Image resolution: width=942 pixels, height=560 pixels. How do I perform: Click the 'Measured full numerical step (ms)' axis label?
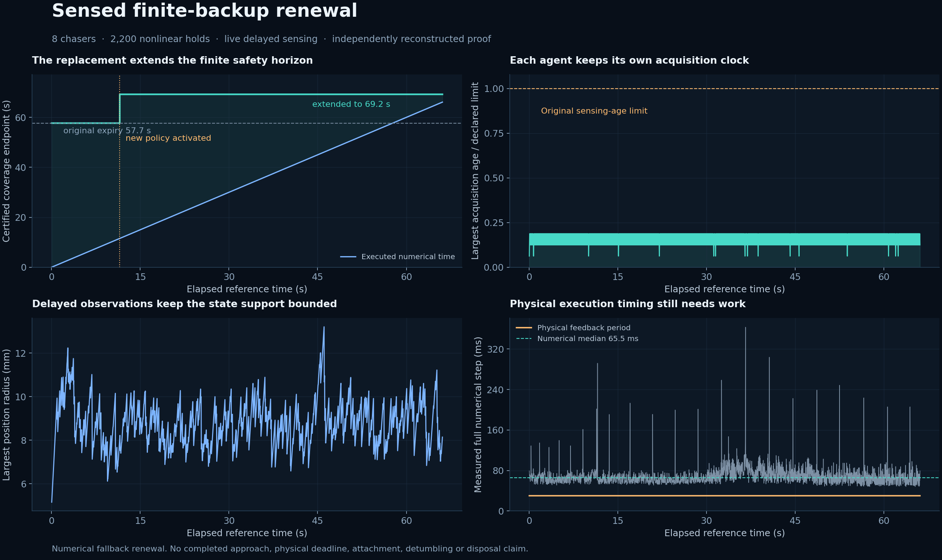(x=478, y=414)
